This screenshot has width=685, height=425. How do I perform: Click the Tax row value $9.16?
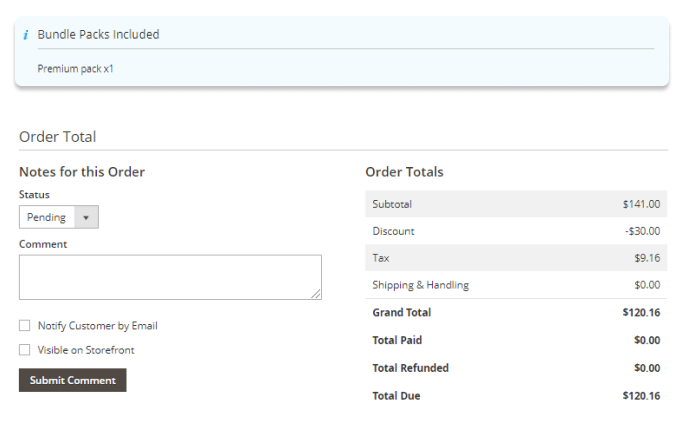click(x=647, y=258)
